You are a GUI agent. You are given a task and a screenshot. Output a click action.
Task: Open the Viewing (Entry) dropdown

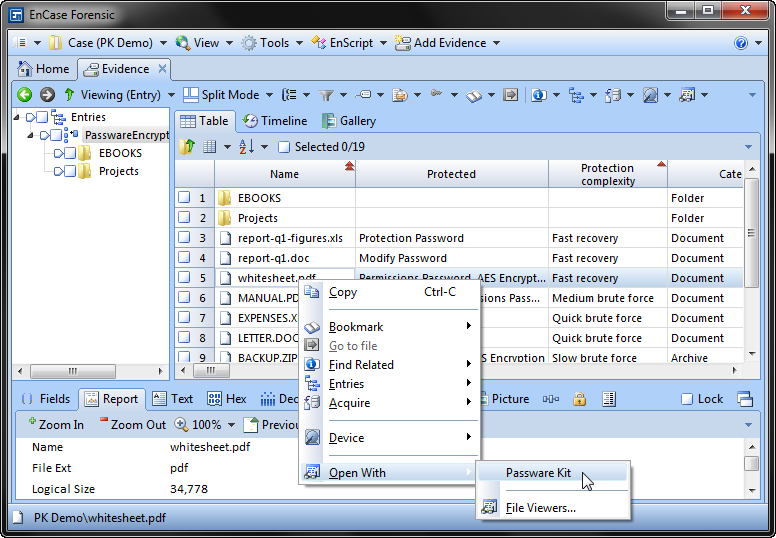click(x=171, y=95)
